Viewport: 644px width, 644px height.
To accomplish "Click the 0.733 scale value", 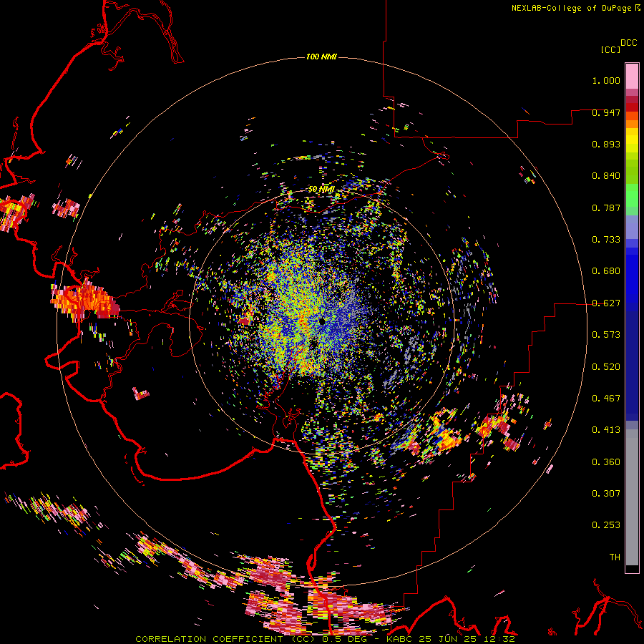I will click(x=606, y=240).
